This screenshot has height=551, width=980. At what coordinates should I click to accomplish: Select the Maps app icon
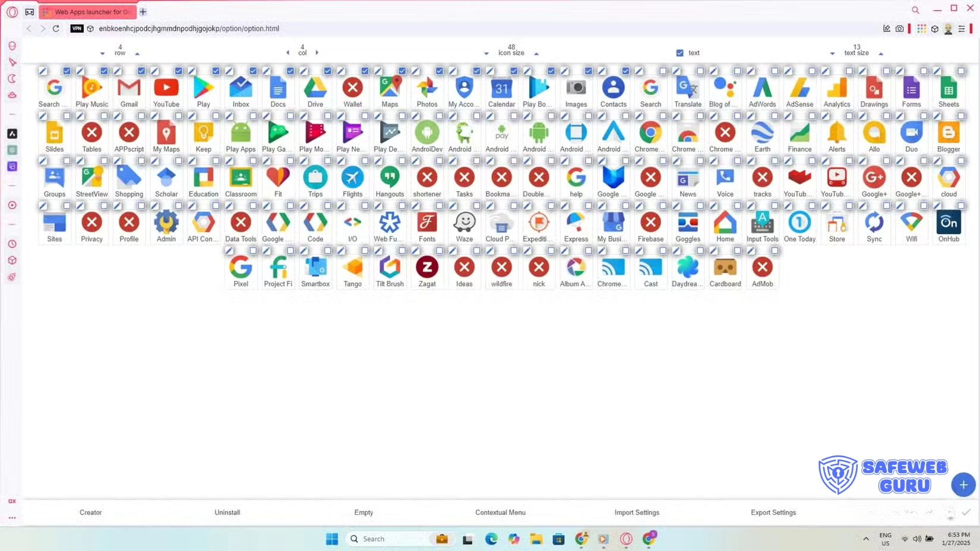[390, 88]
